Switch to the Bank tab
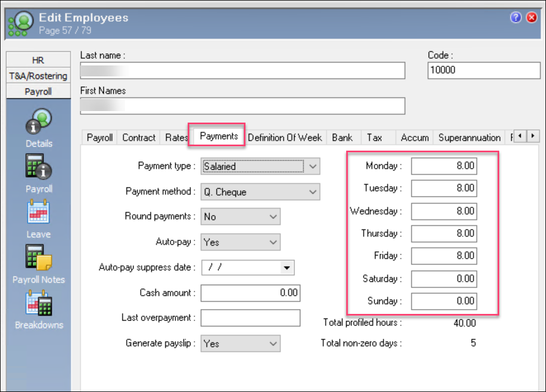 (x=342, y=138)
